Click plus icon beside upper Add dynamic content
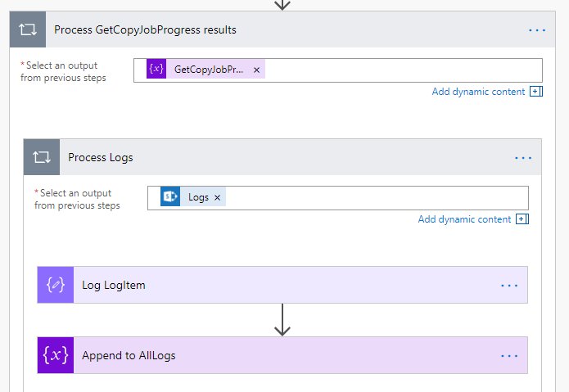 coord(536,92)
